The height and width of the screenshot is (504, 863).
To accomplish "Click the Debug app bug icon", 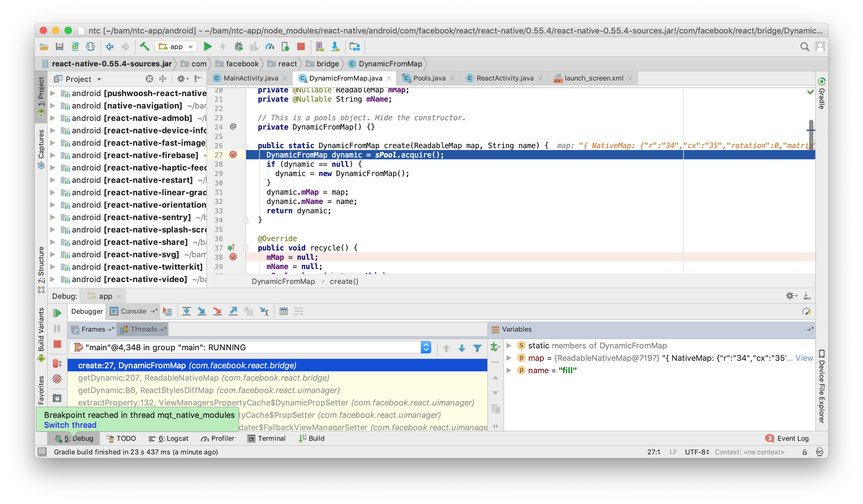I will pos(239,46).
